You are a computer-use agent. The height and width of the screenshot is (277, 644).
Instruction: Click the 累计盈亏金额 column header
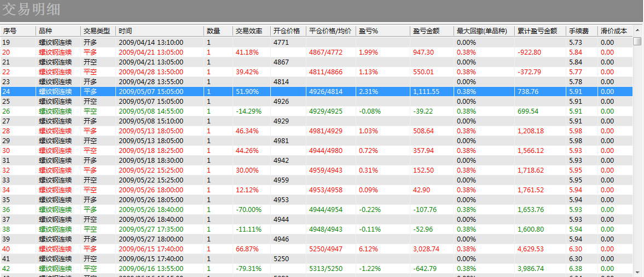coord(539,31)
